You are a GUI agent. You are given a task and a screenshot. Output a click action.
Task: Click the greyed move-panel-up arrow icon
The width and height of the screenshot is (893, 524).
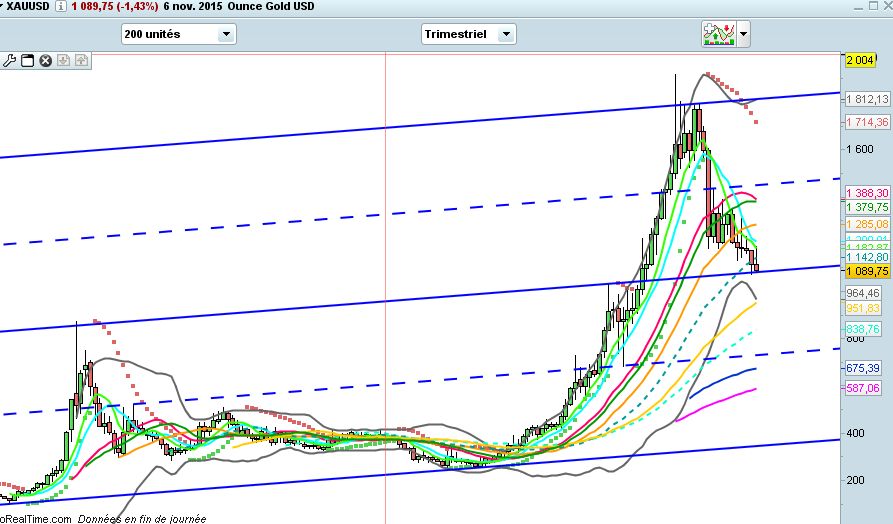point(81,60)
